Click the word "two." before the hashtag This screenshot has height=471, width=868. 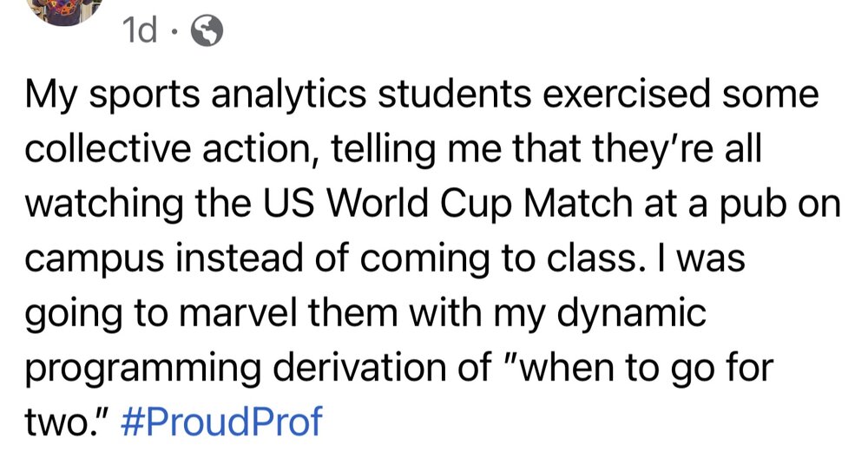[69, 422]
